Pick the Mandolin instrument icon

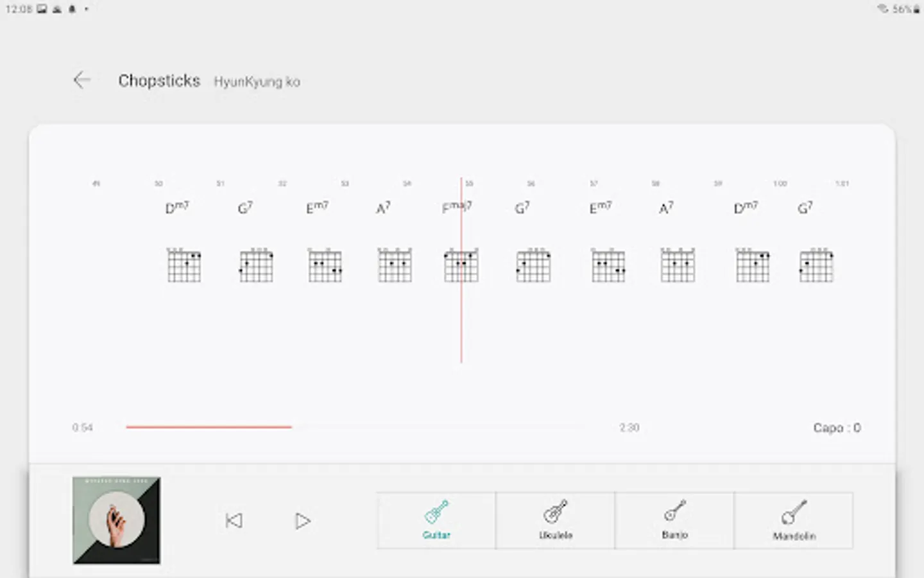click(794, 520)
